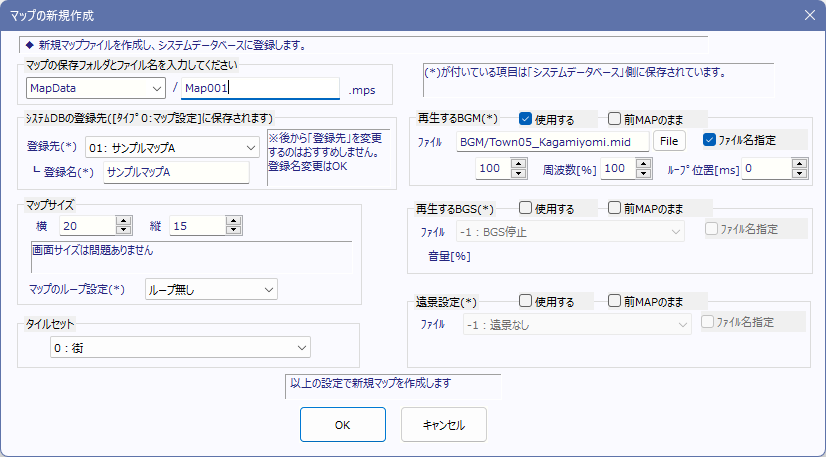Expand the タイルセット dropdown
Screen dimensions: 826x457
(x=302, y=348)
